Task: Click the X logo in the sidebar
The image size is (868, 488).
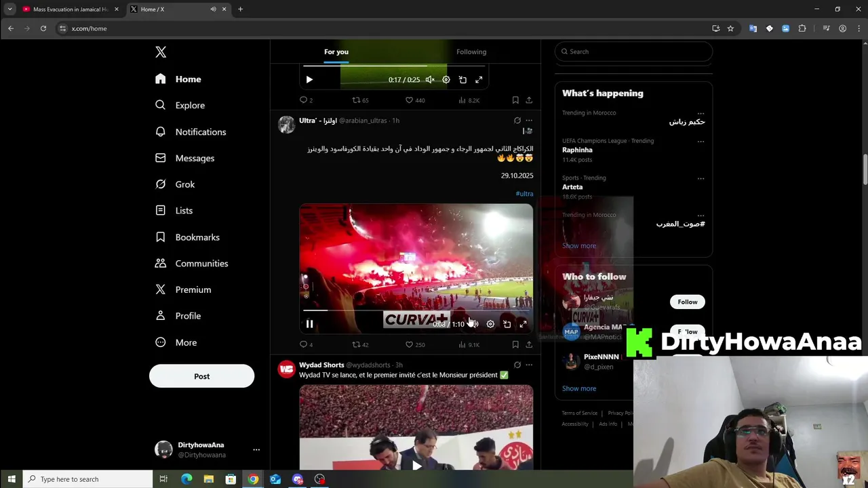Action: tap(161, 52)
